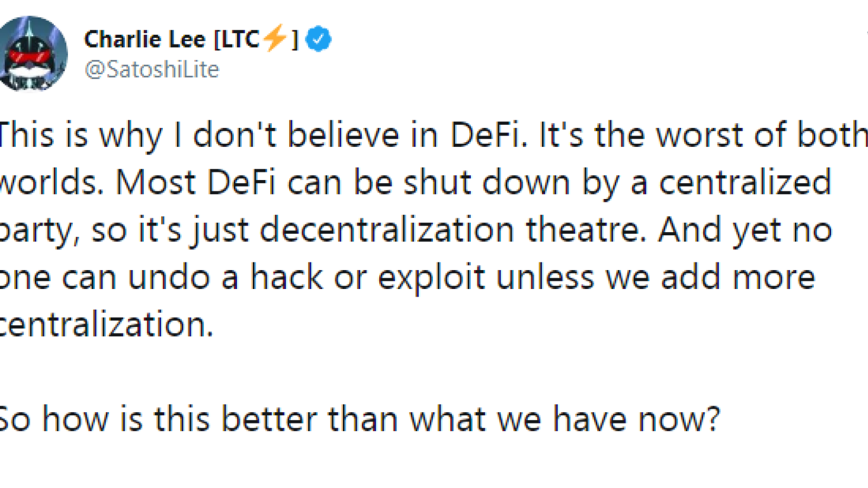Screen dimensions: 868x488
Task: Click the phrase 'hack or exploit'
Action: [x=367, y=278]
